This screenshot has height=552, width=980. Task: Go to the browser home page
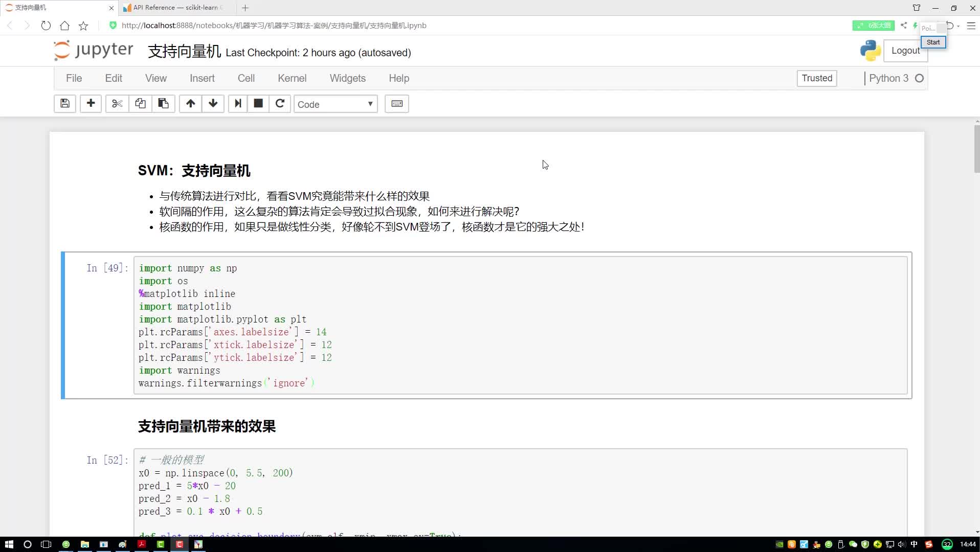pos(64,26)
